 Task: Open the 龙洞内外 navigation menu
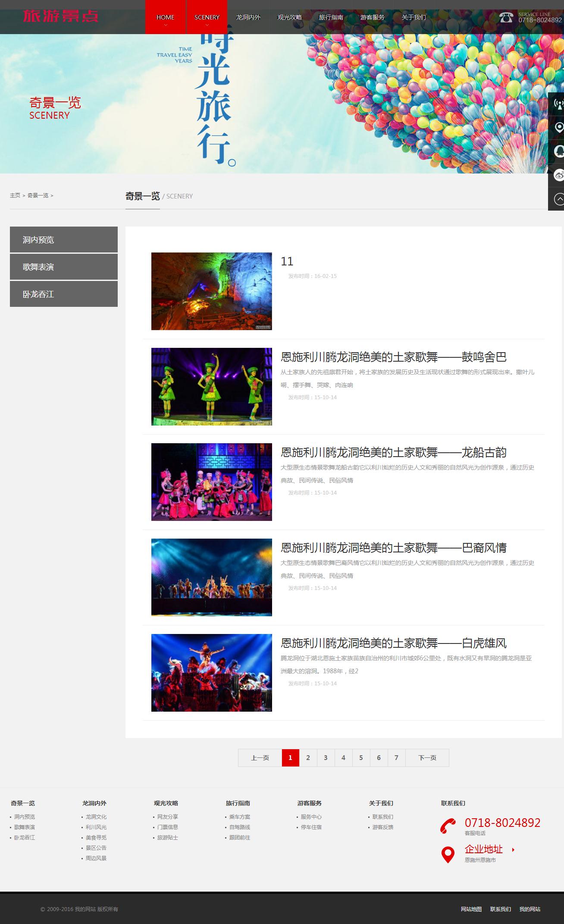248,17
